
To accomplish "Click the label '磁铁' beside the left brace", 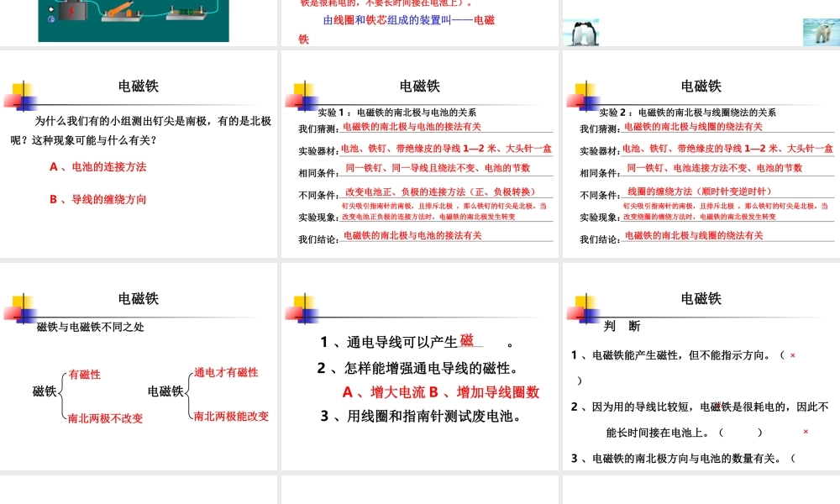I will [45, 391].
